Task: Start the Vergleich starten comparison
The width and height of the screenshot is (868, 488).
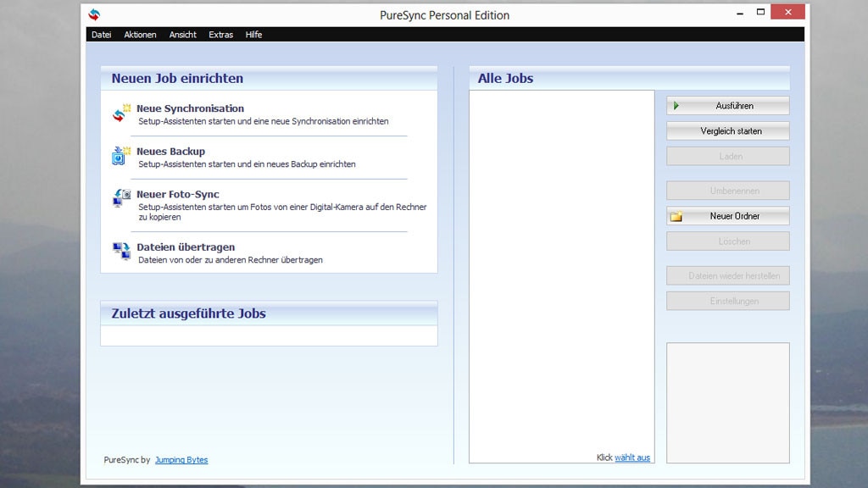Action: [x=728, y=131]
